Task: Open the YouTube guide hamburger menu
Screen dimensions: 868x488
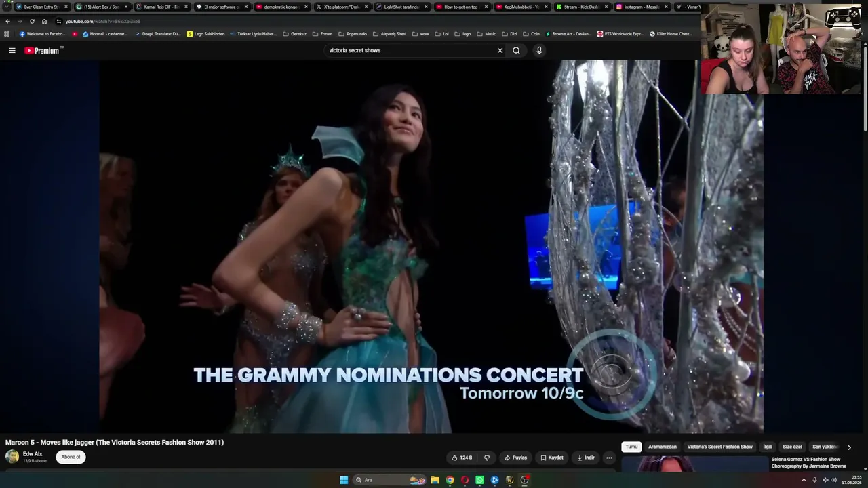Action: tap(12, 50)
